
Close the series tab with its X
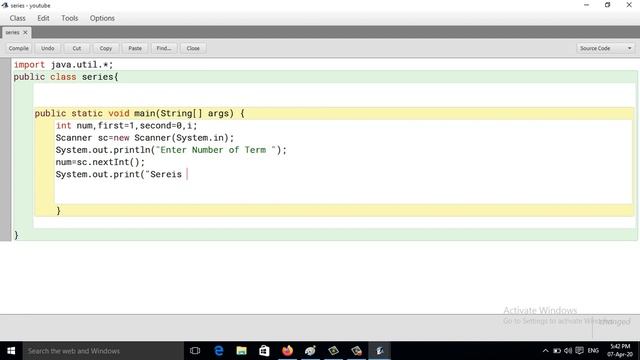coord(25,32)
